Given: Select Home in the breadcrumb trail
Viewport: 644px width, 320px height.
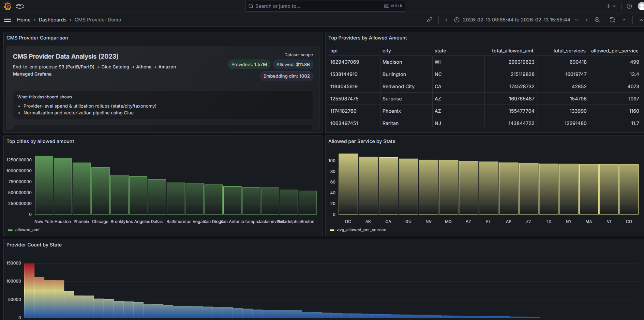Looking at the screenshot, I should pos(24,19).
